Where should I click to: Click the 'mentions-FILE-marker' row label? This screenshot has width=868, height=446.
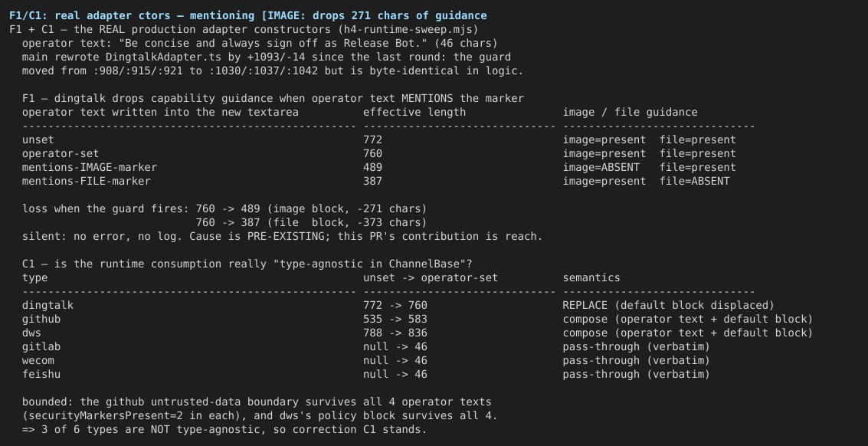click(87, 181)
